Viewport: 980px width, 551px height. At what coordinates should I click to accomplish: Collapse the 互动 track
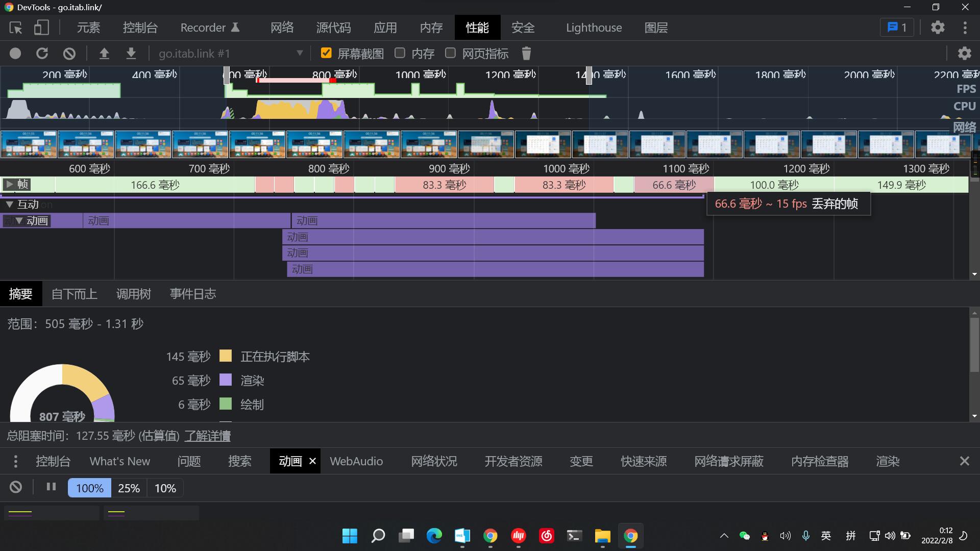(9, 205)
